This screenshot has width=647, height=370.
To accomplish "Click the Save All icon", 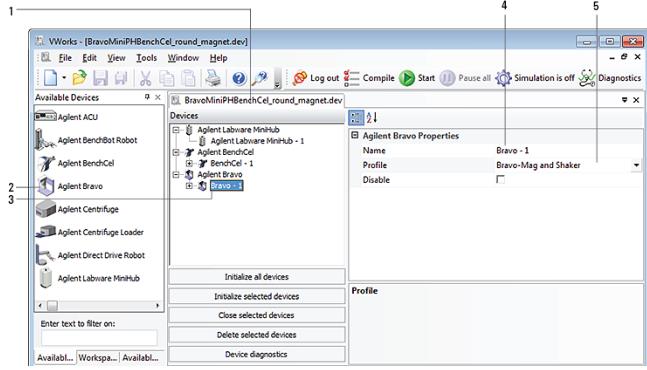I will (120, 78).
